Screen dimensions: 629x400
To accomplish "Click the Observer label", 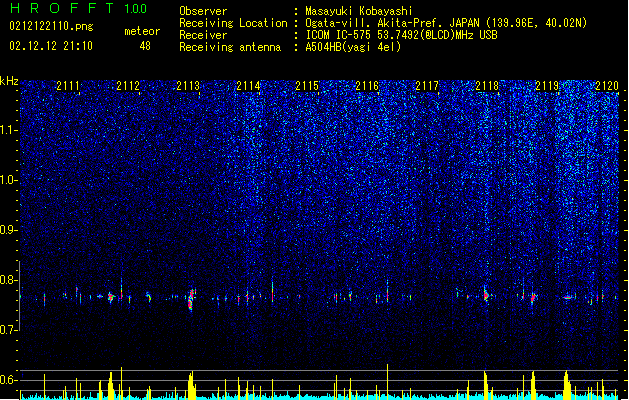I will [203, 11].
